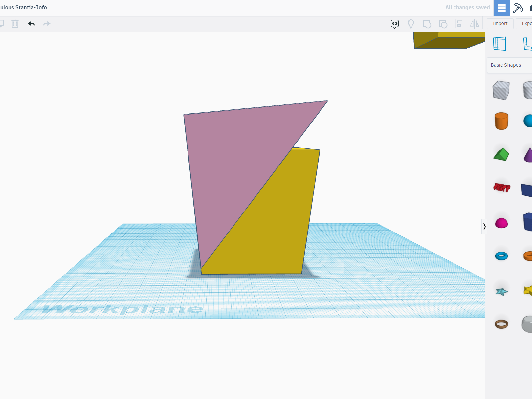Pick the blue torus shape

click(x=501, y=256)
